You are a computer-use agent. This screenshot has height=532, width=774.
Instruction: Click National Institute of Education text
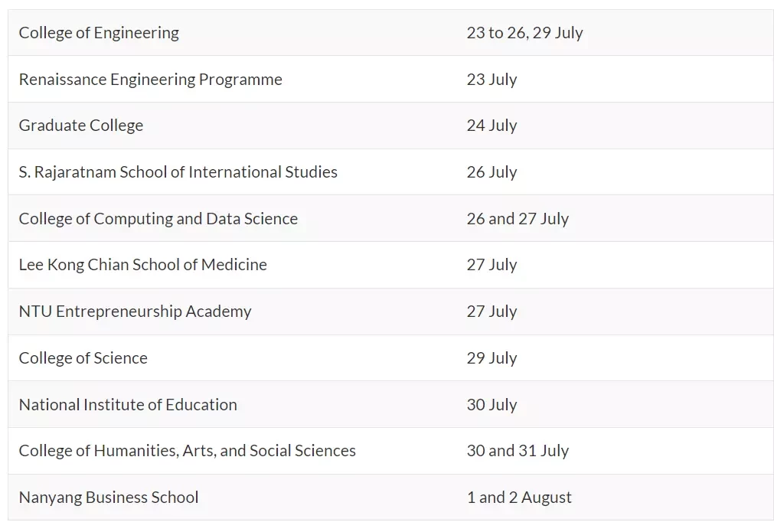[128, 405]
